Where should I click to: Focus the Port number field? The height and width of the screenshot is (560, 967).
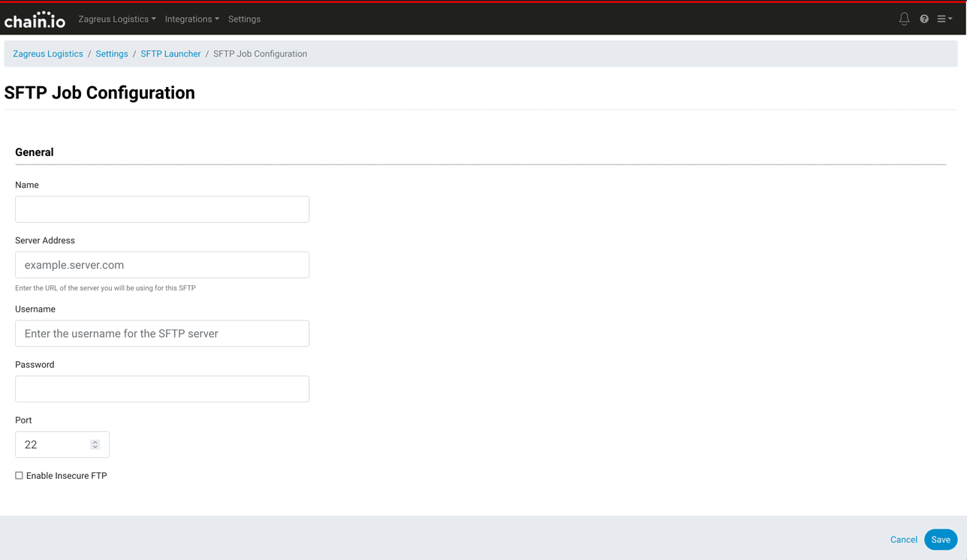pyautogui.click(x=62, y=444)
